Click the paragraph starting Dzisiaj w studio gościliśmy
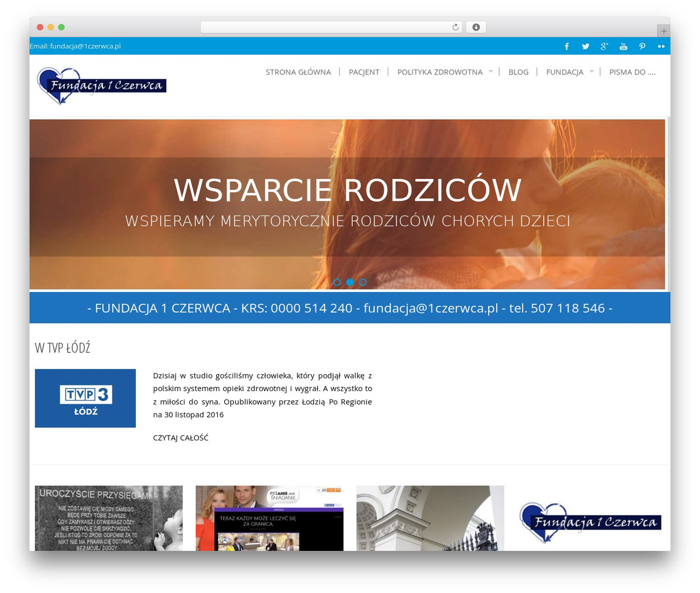The width and height of the screenshot is (700, 593). click(262, 395)
